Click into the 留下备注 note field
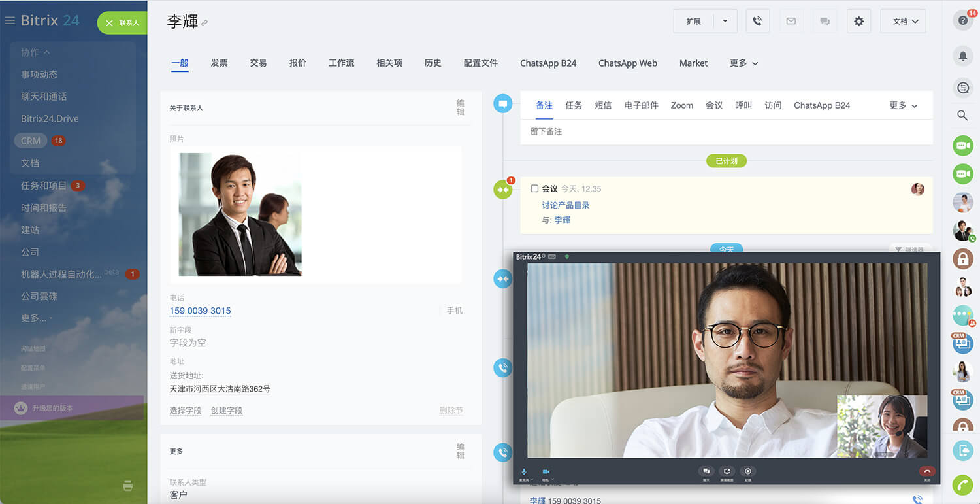Screen dimensions: 980x504 tap(727, 132)
